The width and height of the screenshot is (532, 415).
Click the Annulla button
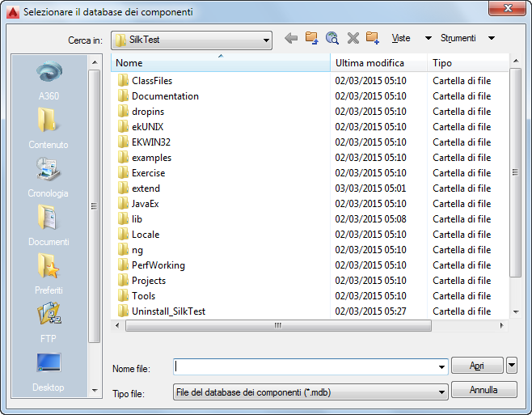[483, 390]
